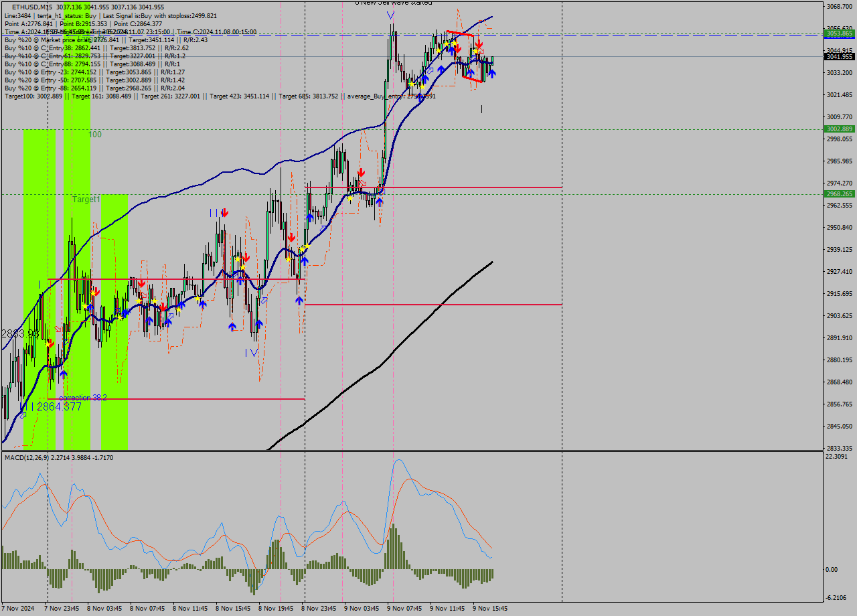
Task: Click the '8 Nov 07:45' time label
Action: [147, 609]
